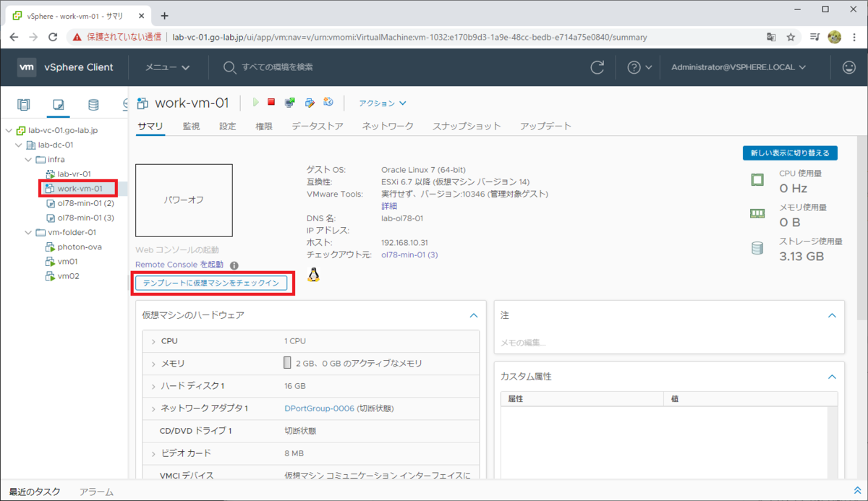Open a new browser tab
This screenshot has height=501, width=868.
[164, 15]
